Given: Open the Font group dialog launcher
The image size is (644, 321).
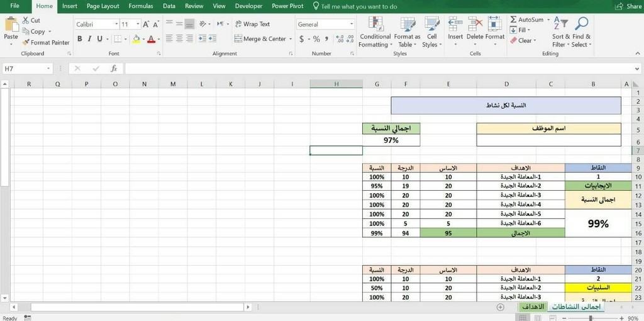Looking at the screenshot, I should pos(159,53).
